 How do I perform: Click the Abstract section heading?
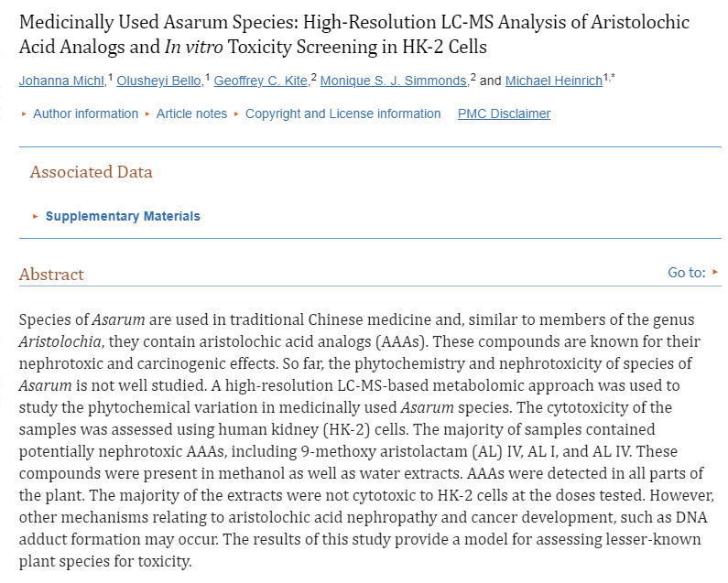[x=51, y=275]
